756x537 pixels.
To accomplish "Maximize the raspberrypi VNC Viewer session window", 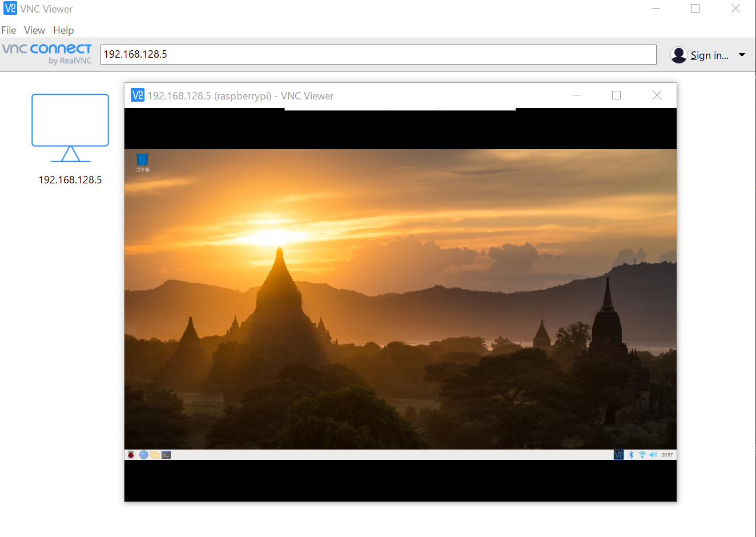I will (x=616, y=95).
